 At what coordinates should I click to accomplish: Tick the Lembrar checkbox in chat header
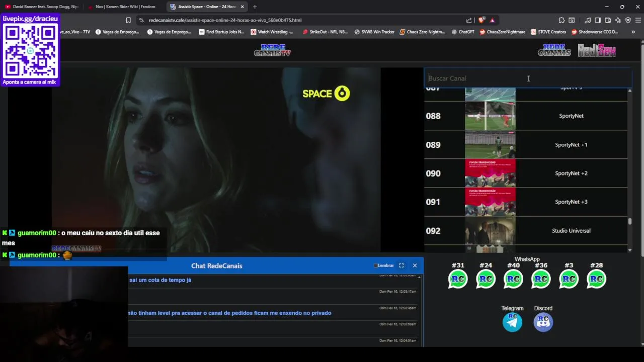pyautogui.click(x=375, y=265)
